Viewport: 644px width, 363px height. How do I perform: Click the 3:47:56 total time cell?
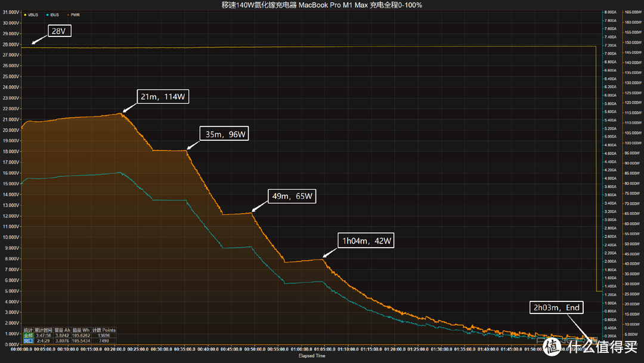point(44,336)
